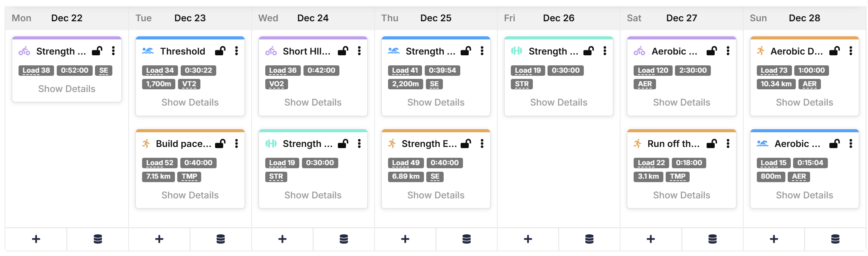Screen dimensions: 868x256
Task: Click the dumbbell icon on Friday's Strength workout
Action: [517, 51]
